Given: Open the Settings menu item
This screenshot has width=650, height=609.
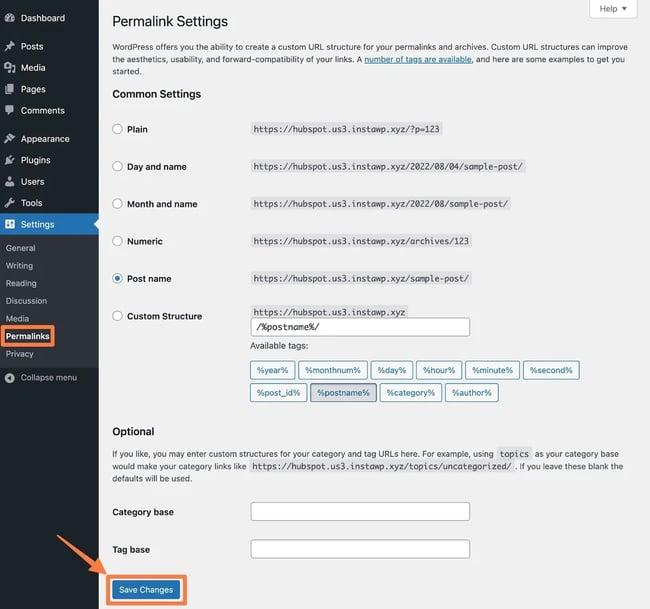Looking at the screenshot, I should (x=49, y=224).
